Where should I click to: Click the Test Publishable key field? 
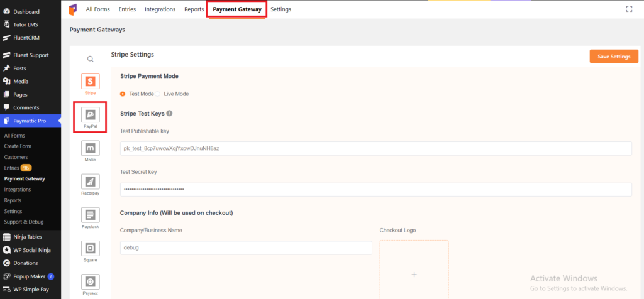[376, 148]
